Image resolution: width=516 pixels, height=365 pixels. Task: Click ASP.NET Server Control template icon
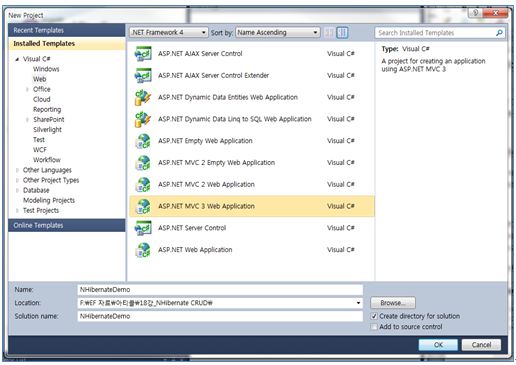point(143,228)
